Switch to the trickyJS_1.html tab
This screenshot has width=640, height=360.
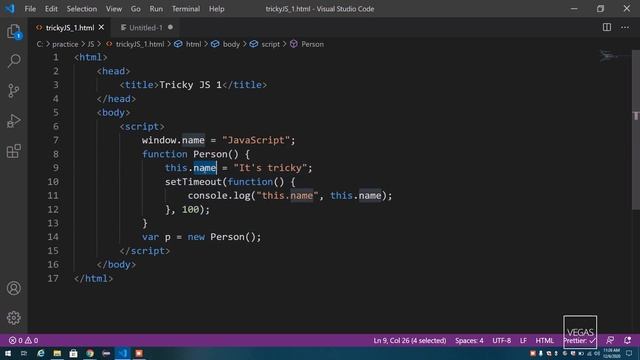pos(69,27)
